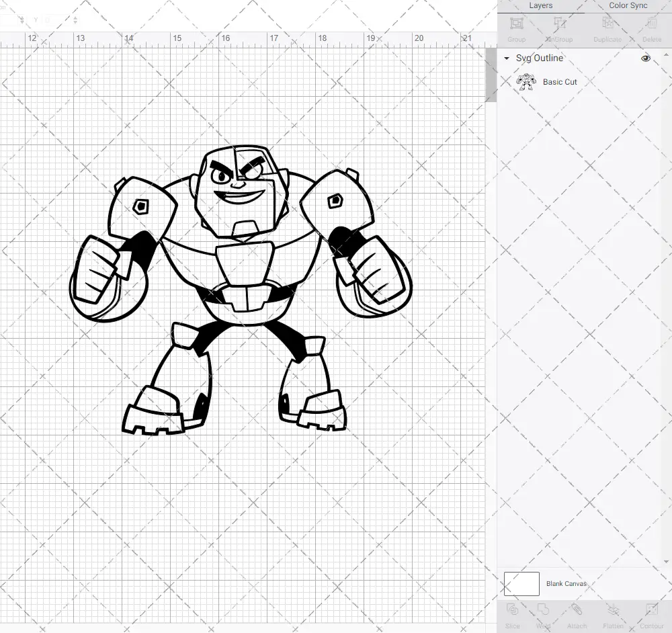Select the Basic Cut layer
Viewport: 672px width, 633px height.
pyautogui.click(x=558, y=81)
